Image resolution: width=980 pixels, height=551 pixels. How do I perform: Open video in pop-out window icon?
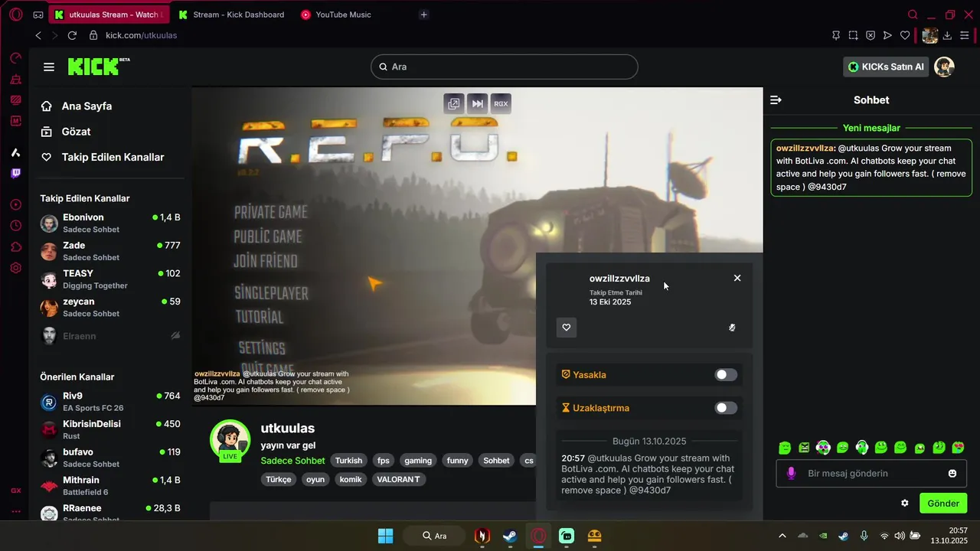(454, 103)
